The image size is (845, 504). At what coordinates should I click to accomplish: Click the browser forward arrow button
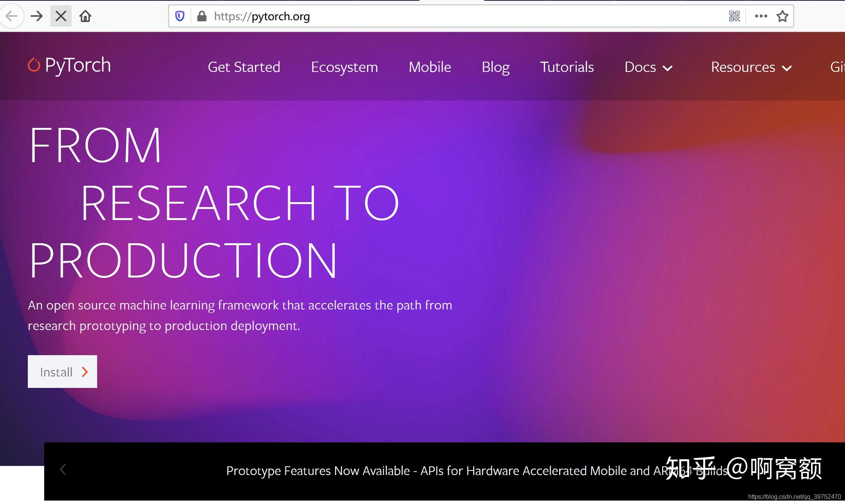pos(37,16)
